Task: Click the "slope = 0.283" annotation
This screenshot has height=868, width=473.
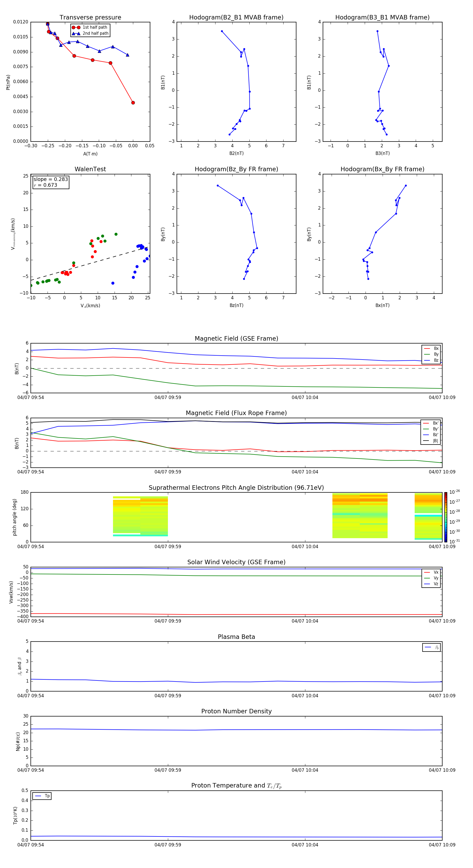Action: [x=50, y=179]
